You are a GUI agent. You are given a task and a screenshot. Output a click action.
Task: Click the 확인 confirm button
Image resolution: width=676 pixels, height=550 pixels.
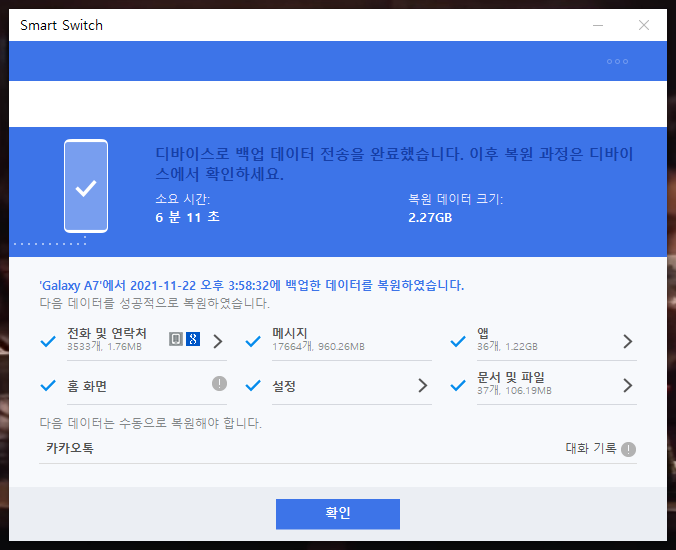[338, 514]
